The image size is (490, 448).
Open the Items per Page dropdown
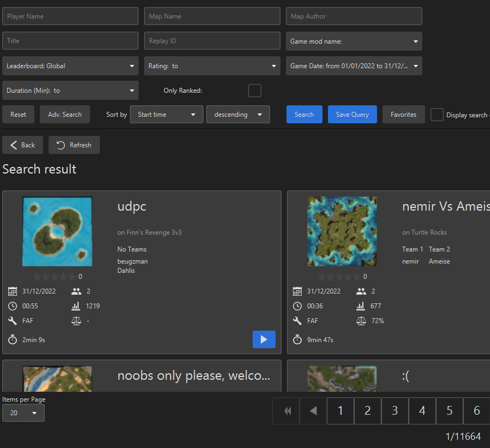23,413
